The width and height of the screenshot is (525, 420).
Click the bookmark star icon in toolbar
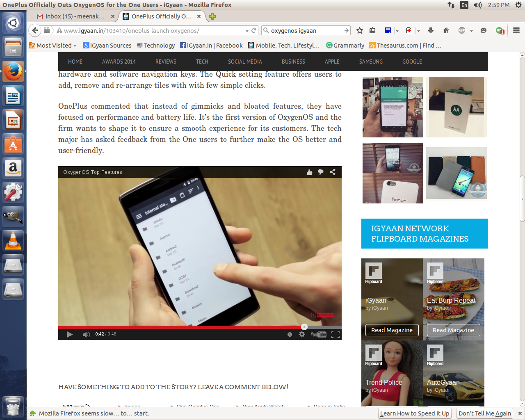(360, 30)
